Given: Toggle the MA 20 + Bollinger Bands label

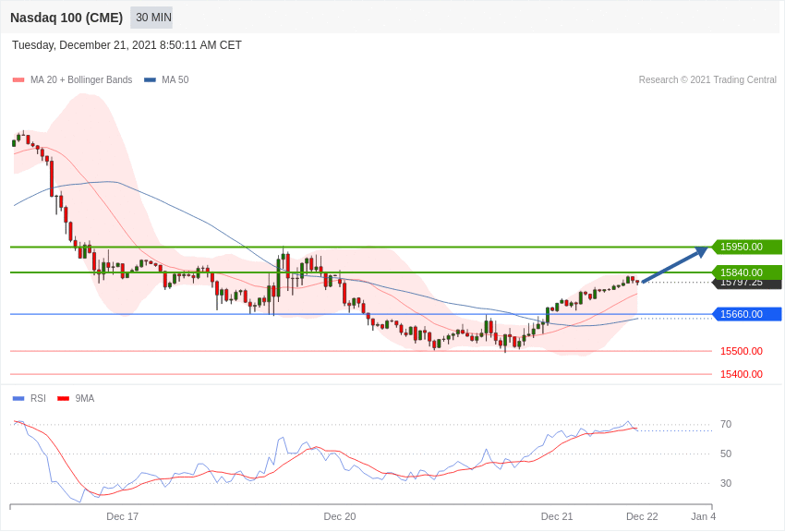Looking at the screenshot, I should click(81, 80).
